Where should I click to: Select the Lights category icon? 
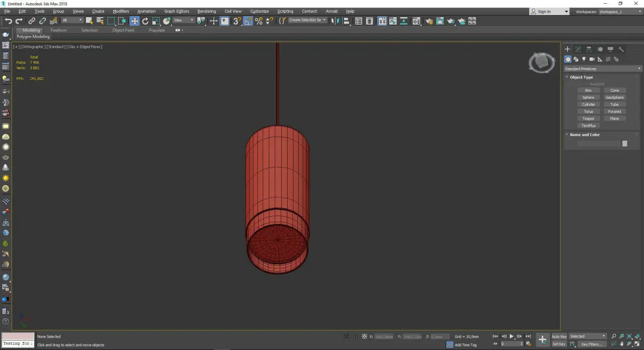(x=584, y=59)
